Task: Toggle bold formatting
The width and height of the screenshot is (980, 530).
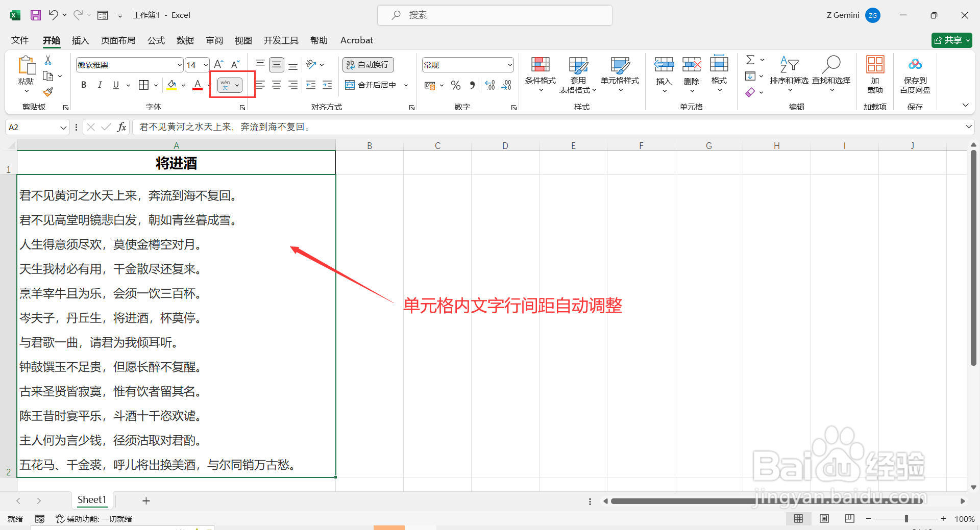Action: pos(84,85)
